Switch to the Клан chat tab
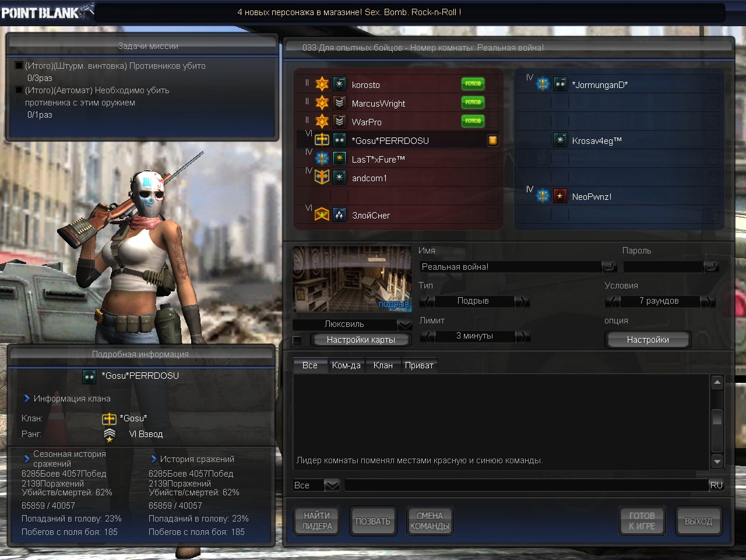This screenshot has width=746, height=560. (x=383, y=365)
